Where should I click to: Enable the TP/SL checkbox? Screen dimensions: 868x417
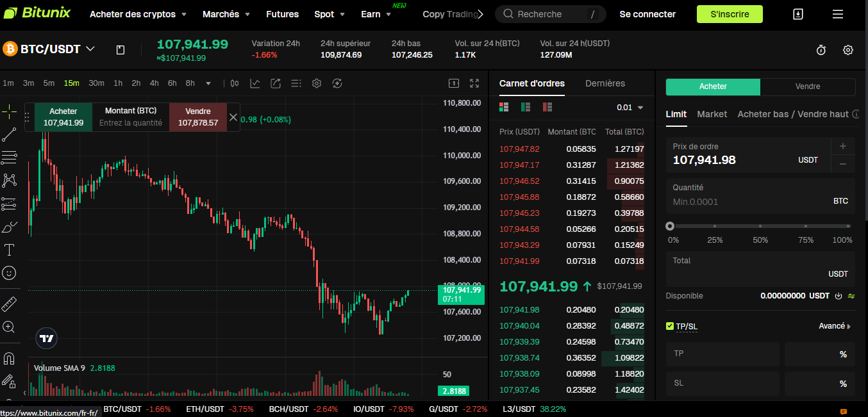pyautogui.click(x=669, y=326)
